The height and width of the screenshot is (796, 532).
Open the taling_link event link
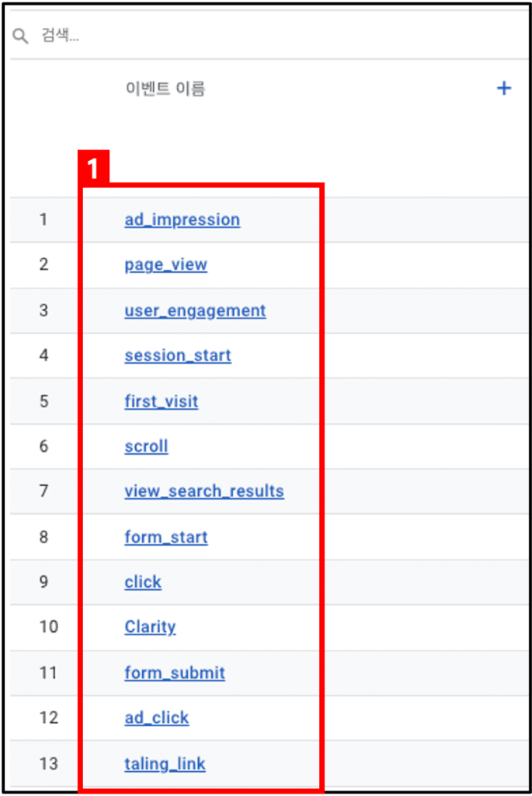pos(165,763)
